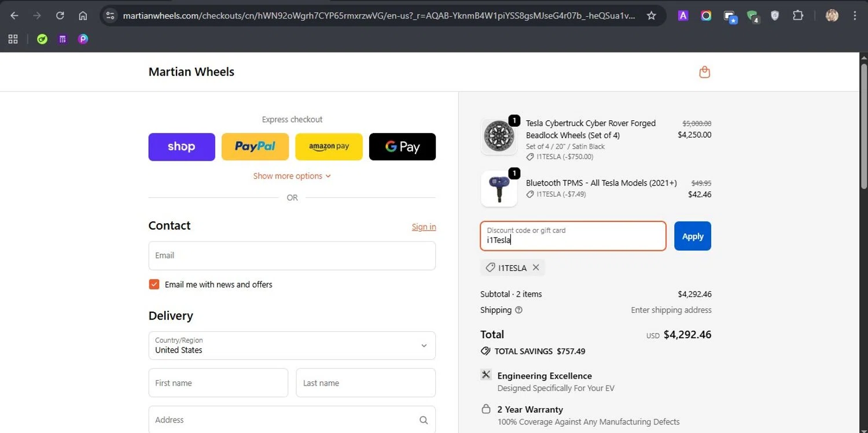Open the purple 'A' extension
The height and width of the screenshot is (433, 868).
tap(683, 16)
